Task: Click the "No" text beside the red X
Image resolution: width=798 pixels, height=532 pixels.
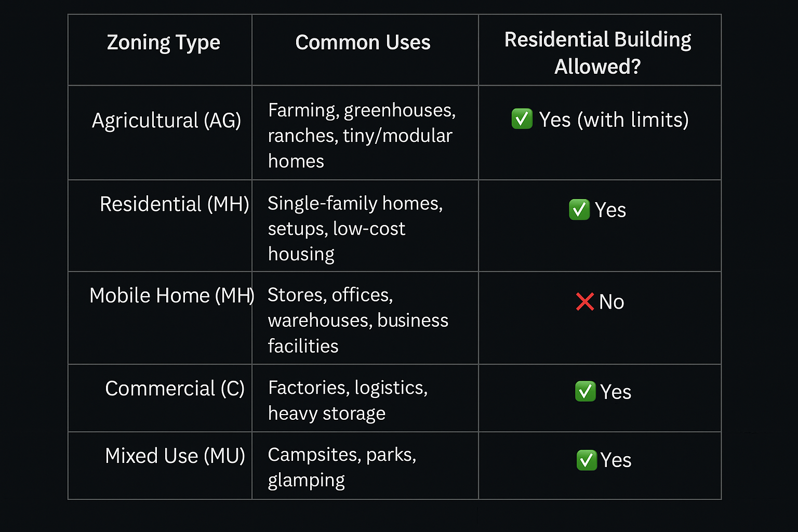Action: (611, 302)
